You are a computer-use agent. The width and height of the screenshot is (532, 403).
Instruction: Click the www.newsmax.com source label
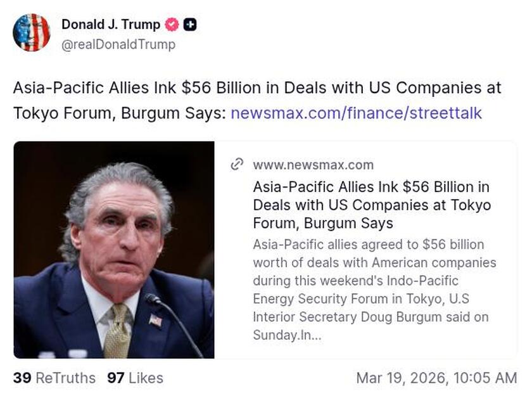point(315,165)
